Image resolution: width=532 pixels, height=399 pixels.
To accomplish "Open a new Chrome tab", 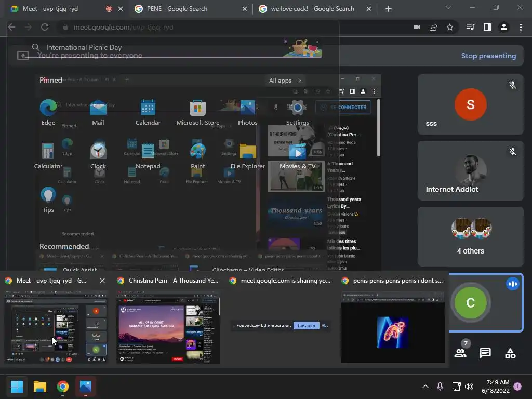I will [389, 9].
